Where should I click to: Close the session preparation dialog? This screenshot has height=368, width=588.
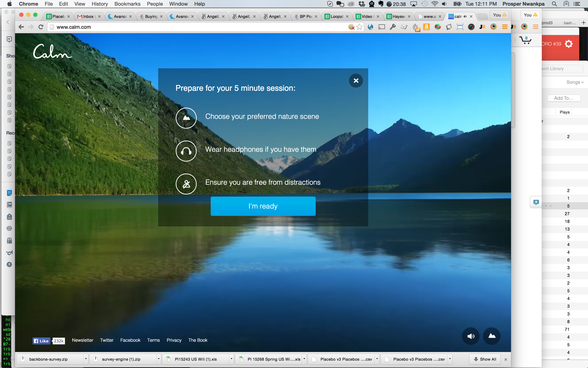(356, 81)
